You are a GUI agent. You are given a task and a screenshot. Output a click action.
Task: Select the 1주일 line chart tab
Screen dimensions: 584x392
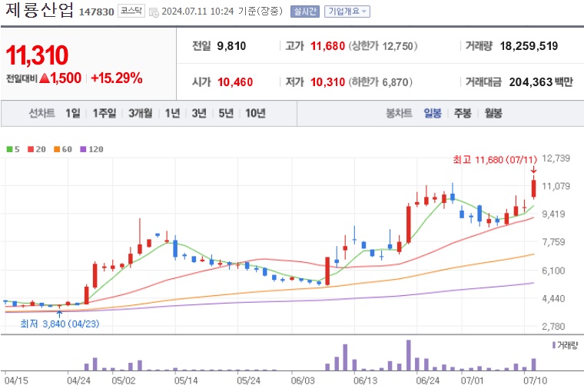pyautogui.click(x=105, y=113)
